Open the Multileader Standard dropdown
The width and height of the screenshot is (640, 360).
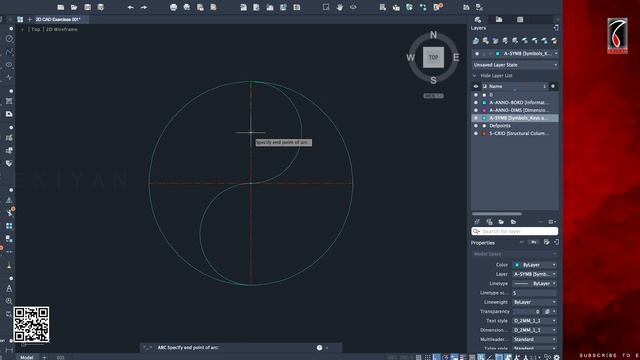(534, 340)
